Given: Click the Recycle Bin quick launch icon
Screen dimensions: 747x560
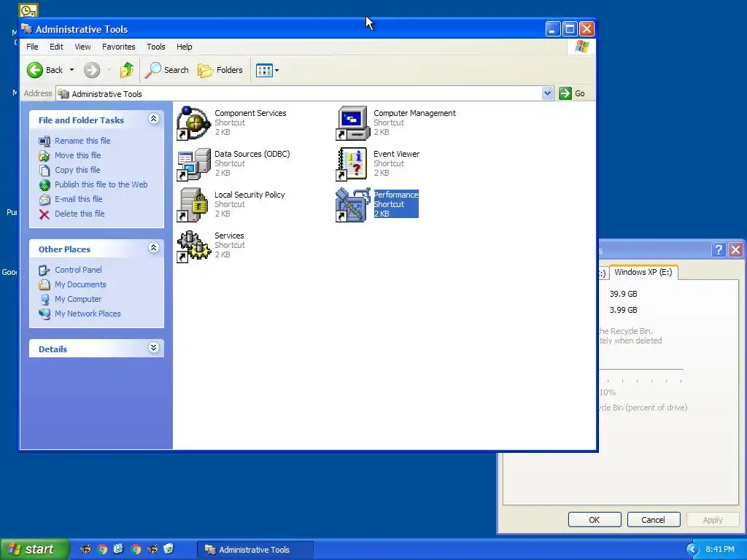Looking at the screenshot, I should click(x=169, y=549).
